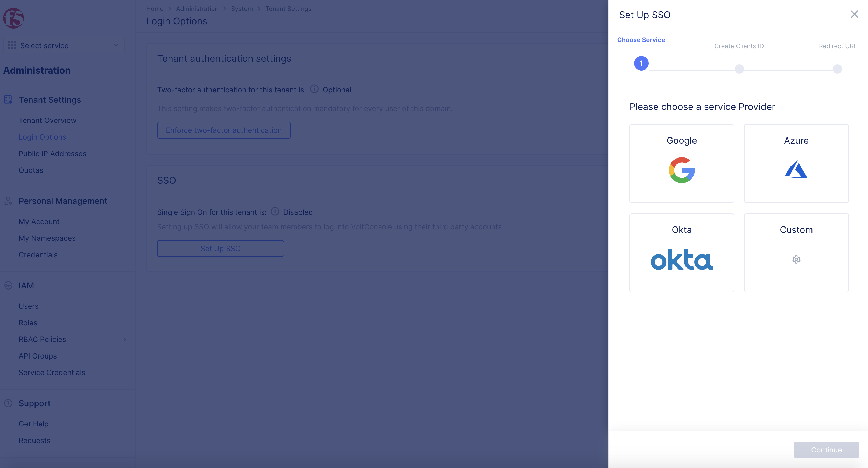Click the Tenant Settings sidebar icon
This screenshot has width=868, height=468.
(x=8, y=100)
